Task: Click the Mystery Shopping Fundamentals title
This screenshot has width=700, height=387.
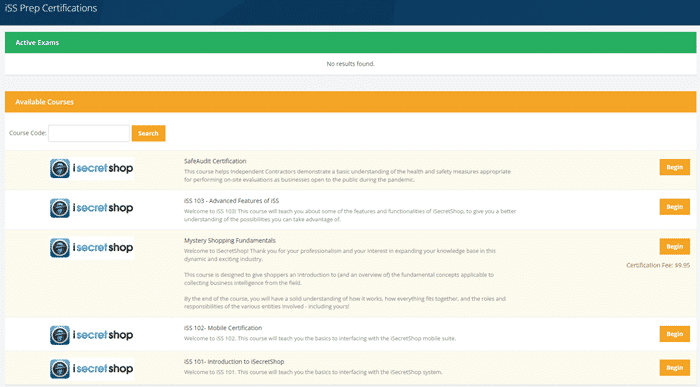Action: pos(230,241)
